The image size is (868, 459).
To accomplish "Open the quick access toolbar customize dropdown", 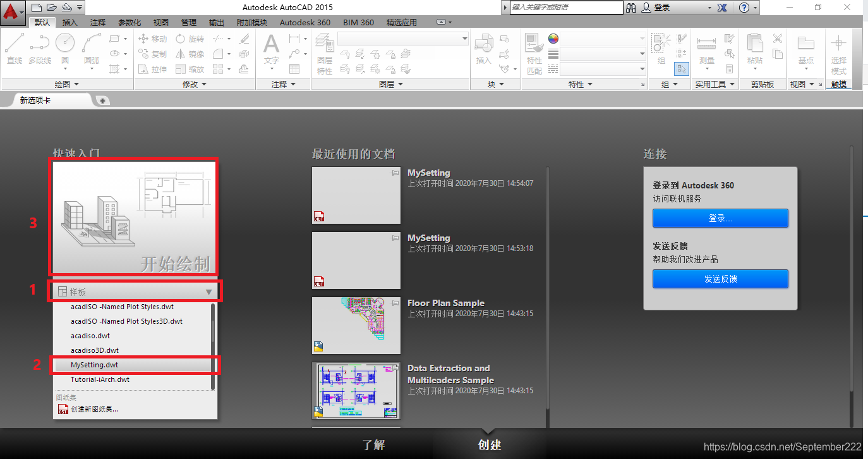I will (x=80, y=8).
